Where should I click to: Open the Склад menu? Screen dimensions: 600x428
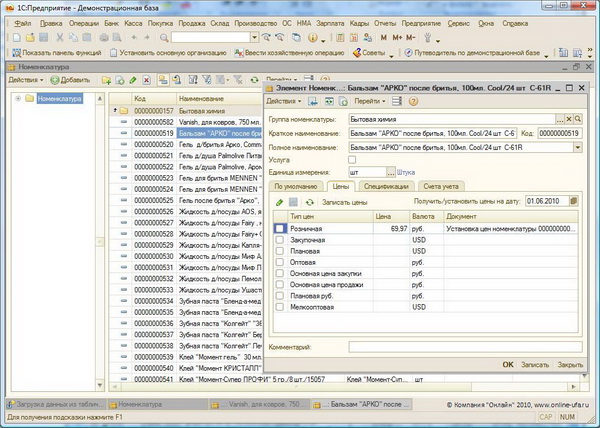tap(220, 23)
